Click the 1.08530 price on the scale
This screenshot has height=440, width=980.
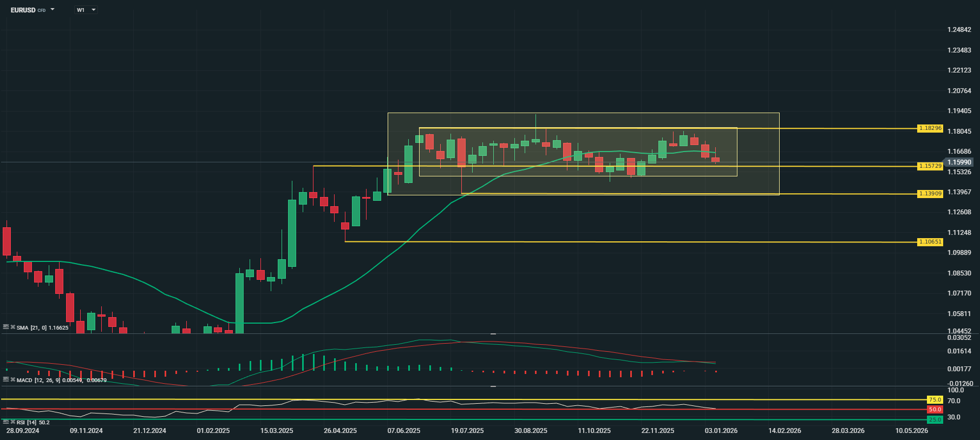959,273
